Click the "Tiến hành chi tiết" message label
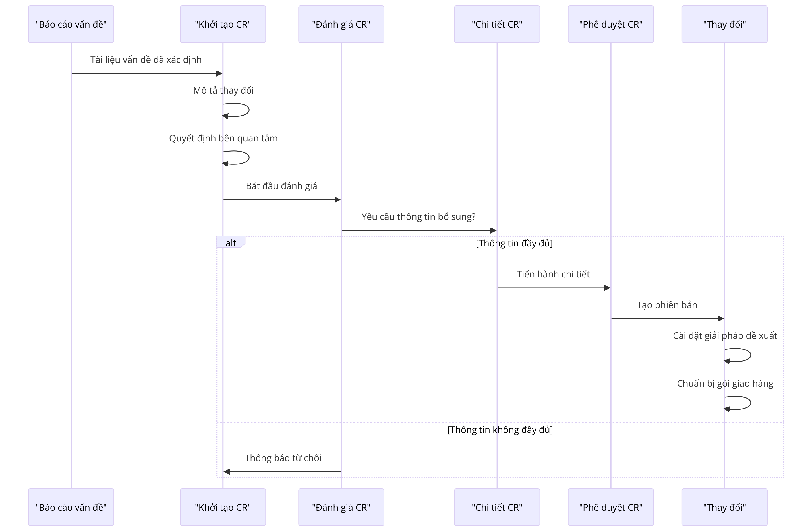812x532 pixels. (553, 274)
